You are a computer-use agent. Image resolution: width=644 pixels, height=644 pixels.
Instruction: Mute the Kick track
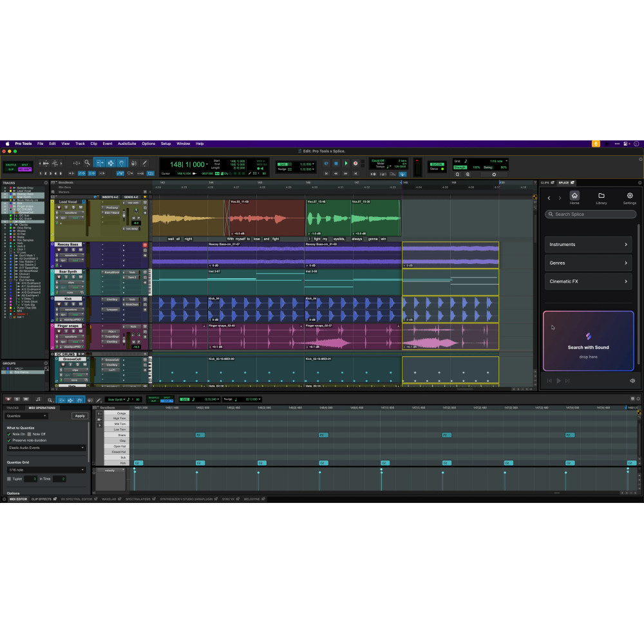pos(81,304)
